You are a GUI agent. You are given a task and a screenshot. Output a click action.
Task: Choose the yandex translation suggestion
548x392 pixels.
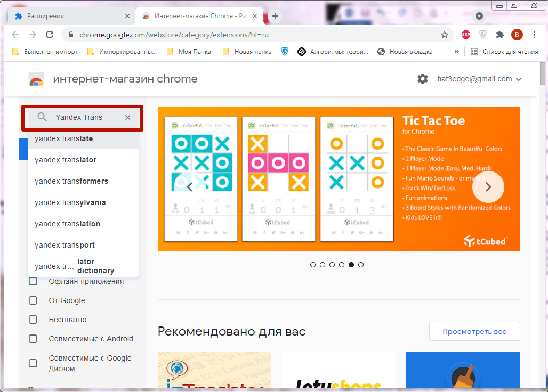point(83,224)
